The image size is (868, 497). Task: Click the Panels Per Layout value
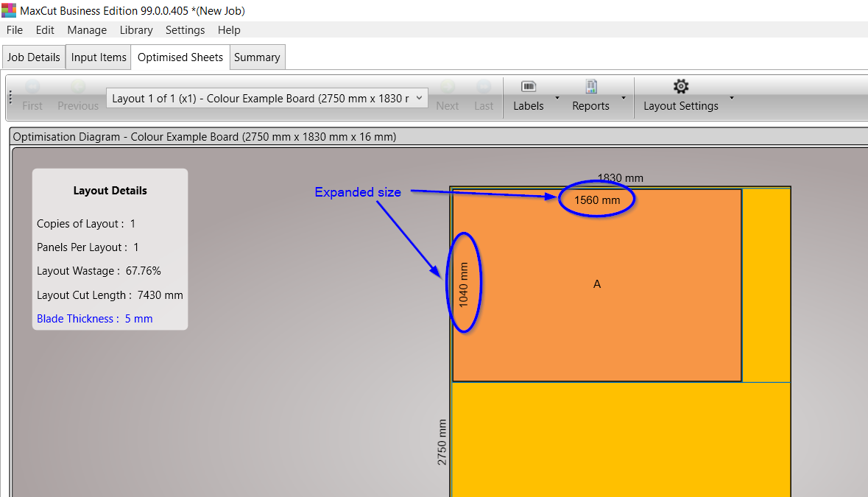[x=136, y=247]
